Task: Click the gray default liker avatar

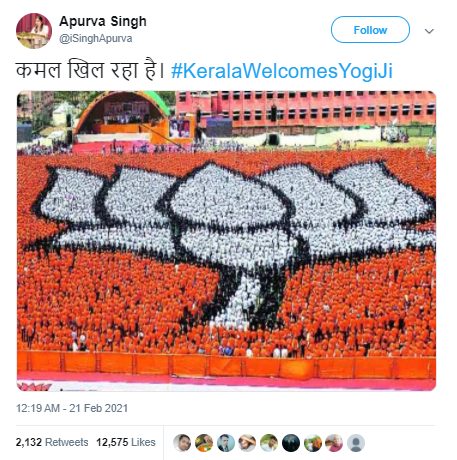Action: point(356,443)
